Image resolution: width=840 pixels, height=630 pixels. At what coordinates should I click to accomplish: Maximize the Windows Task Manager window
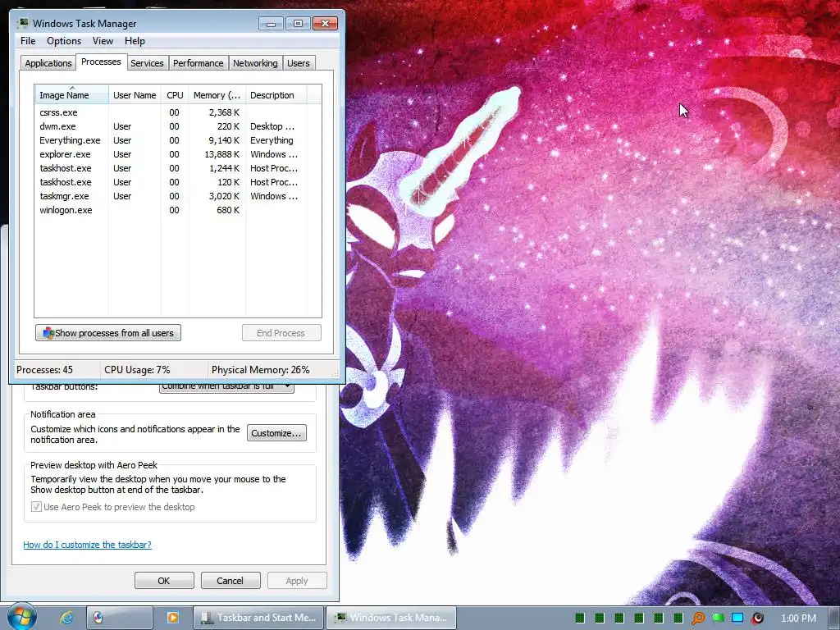[298, 24]
